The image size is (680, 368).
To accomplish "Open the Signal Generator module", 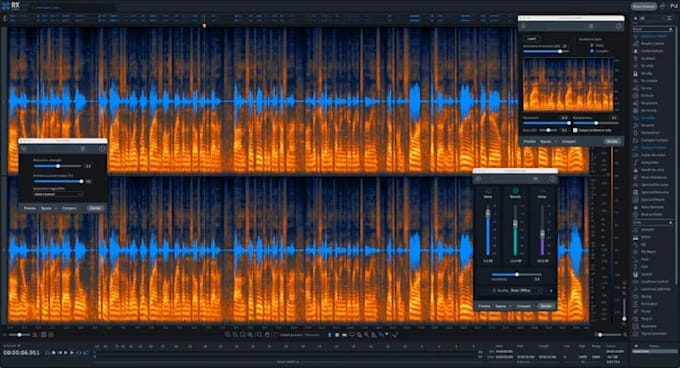I will point(653,333).
